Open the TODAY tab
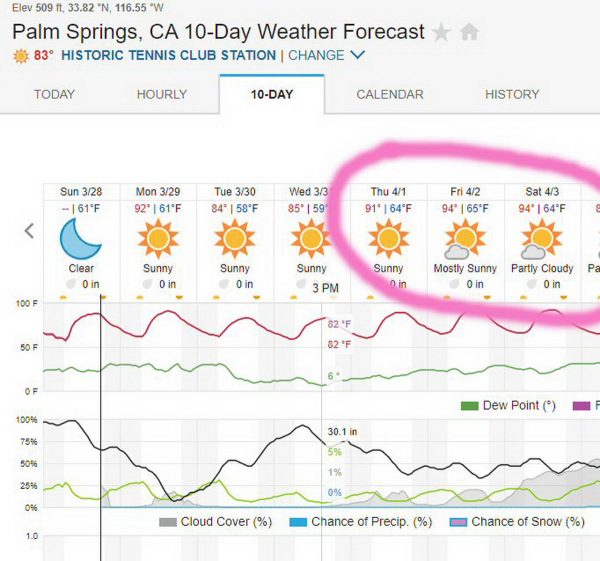600x561 pixels. pyautogui.click(x=54, y=94)
